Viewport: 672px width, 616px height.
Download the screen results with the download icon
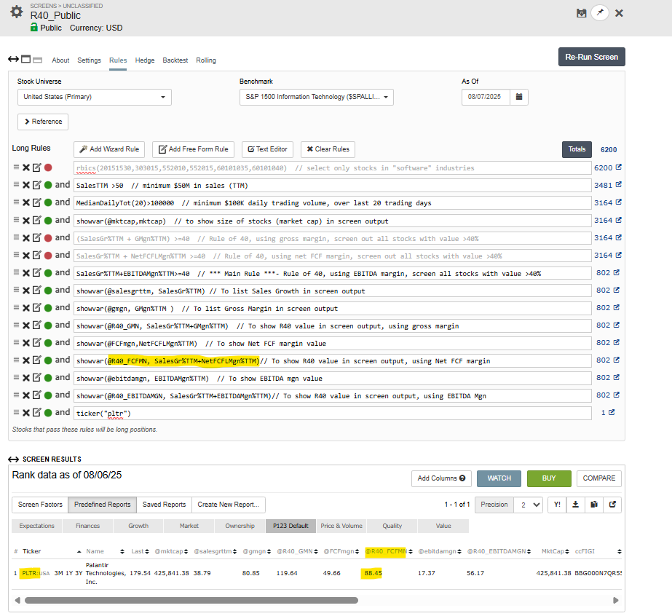[x=576, y=505]
